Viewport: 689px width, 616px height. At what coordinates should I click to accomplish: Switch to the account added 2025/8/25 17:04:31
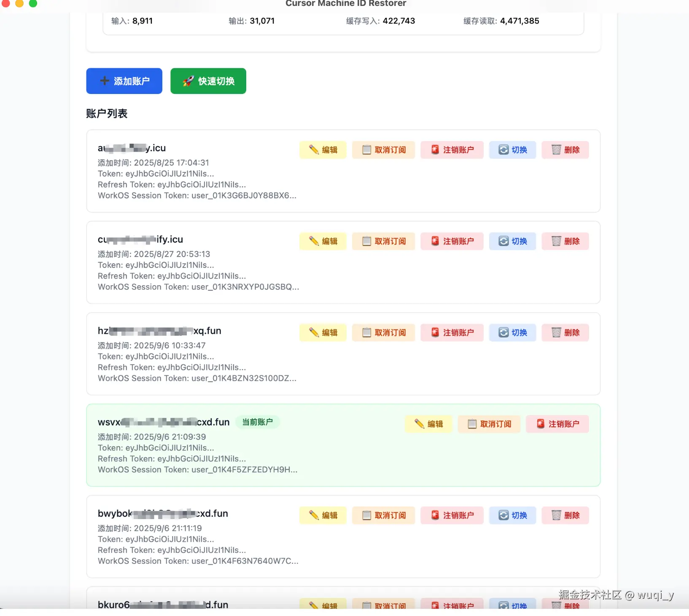[x=513, y=150]
